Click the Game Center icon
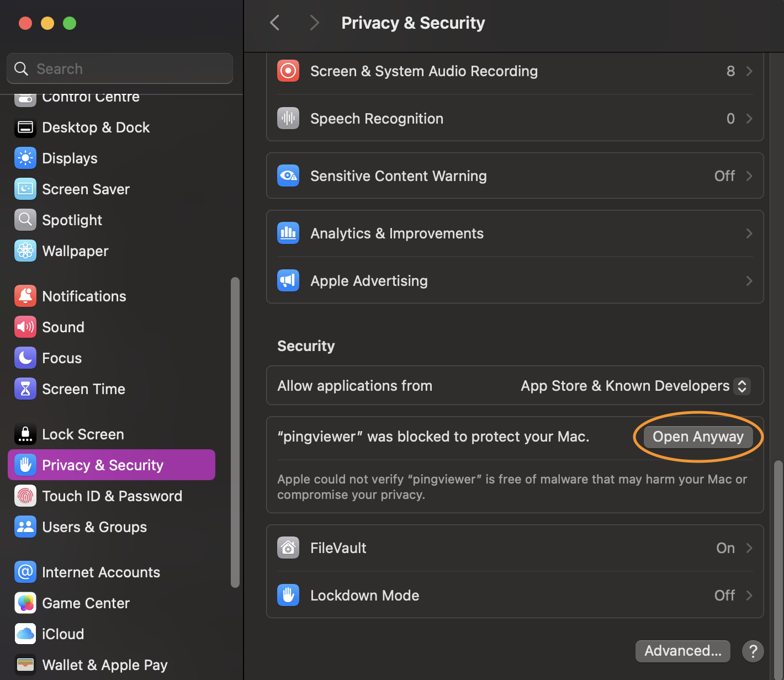The height and width of the screenshot is (680, 784). click(25, 603)
